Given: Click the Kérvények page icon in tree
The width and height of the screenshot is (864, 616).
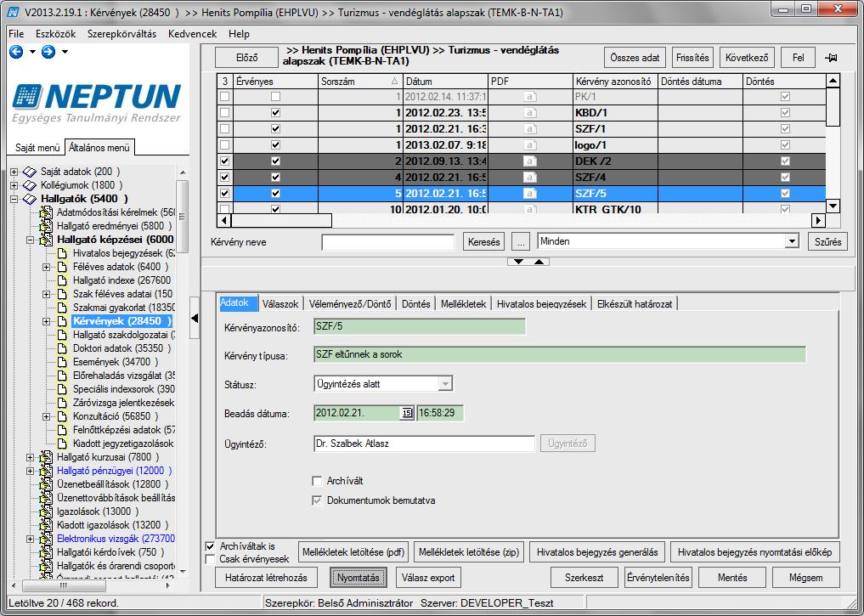Looking at the screenshot, I should pyautogui.click(x=62, y=321).
